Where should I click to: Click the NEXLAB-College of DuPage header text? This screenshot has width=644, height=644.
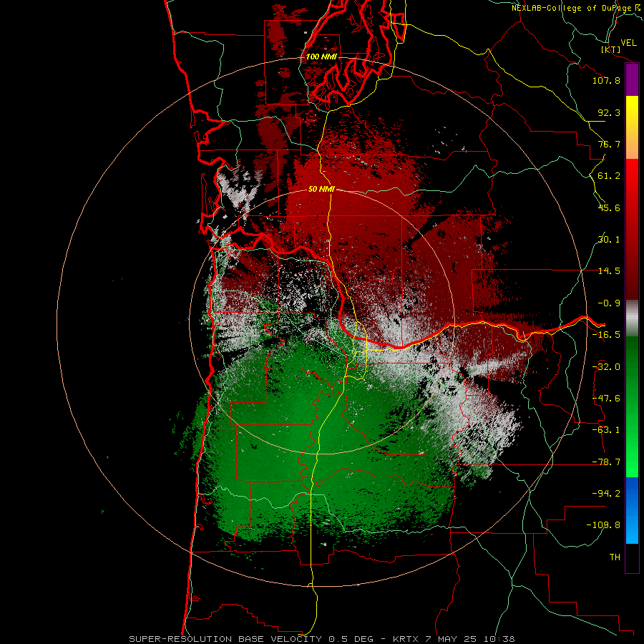(575, 8)
